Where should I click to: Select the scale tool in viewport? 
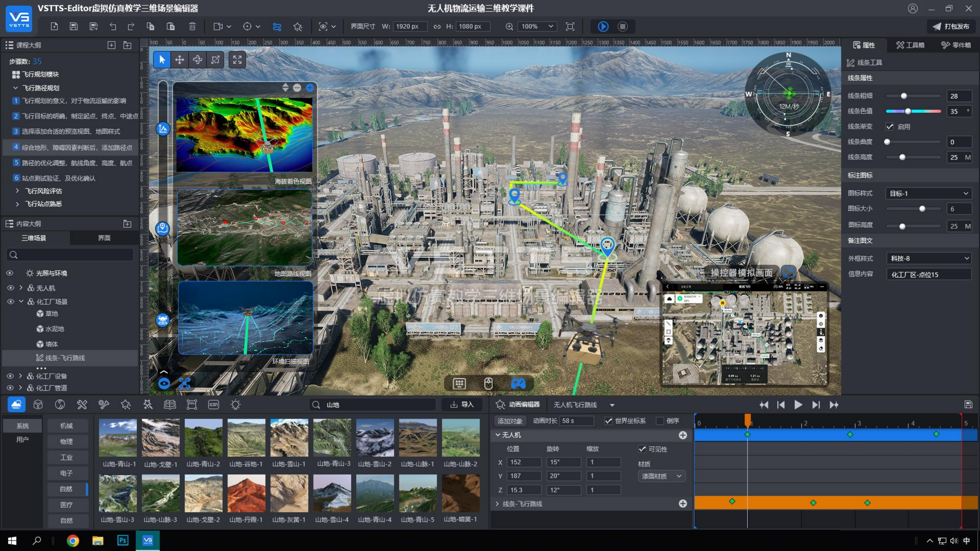click(x=215, y=60)
